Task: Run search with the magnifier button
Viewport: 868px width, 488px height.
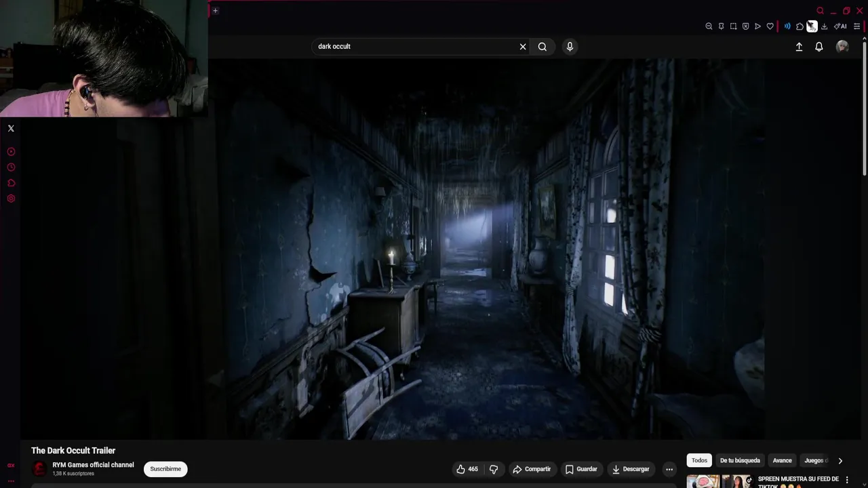Action: pyautogui.click(x=542, y=47)
